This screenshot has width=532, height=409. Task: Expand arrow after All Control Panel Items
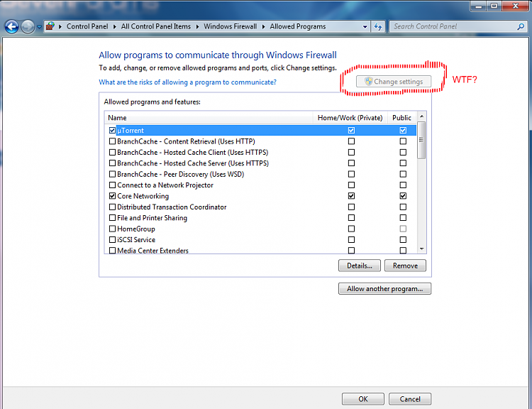[x=197, y=26]
